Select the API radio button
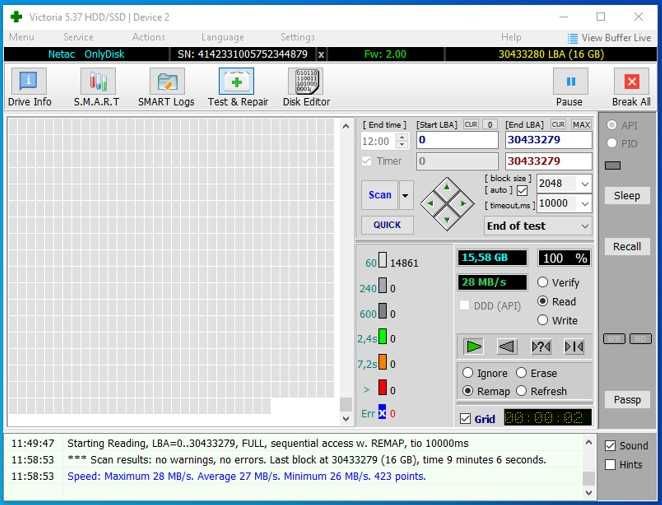The width and height of the screenshot is (662, 505). point(611,125)
